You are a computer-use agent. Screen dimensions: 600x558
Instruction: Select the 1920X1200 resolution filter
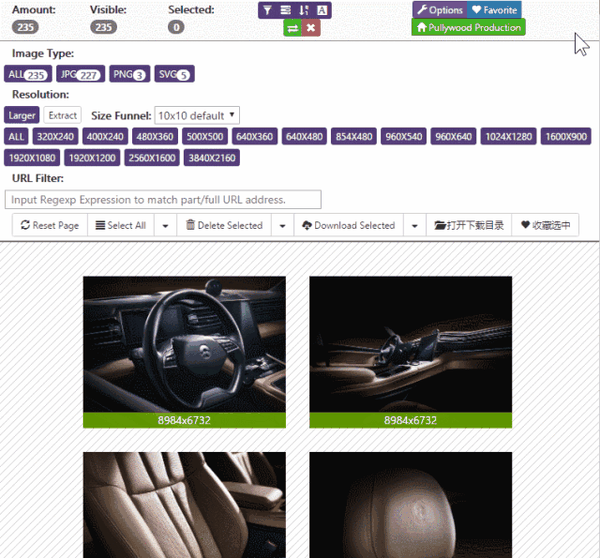(92, 158)
